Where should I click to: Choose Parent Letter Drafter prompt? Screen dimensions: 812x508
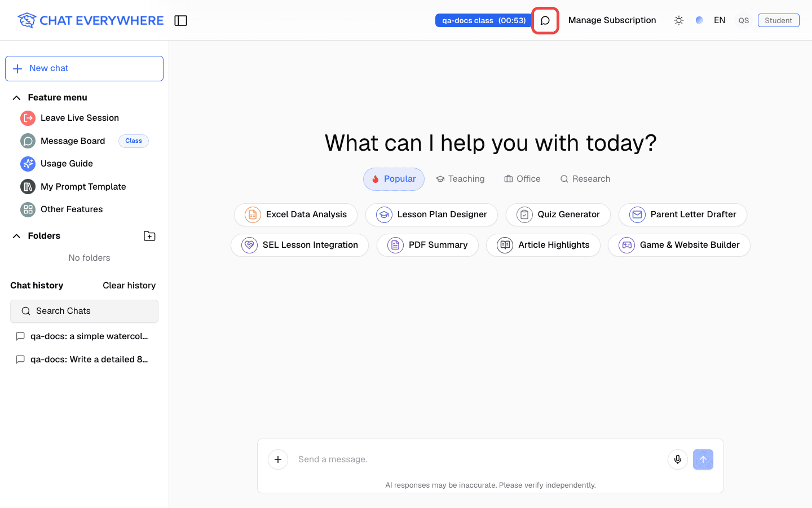click(683, 214)
